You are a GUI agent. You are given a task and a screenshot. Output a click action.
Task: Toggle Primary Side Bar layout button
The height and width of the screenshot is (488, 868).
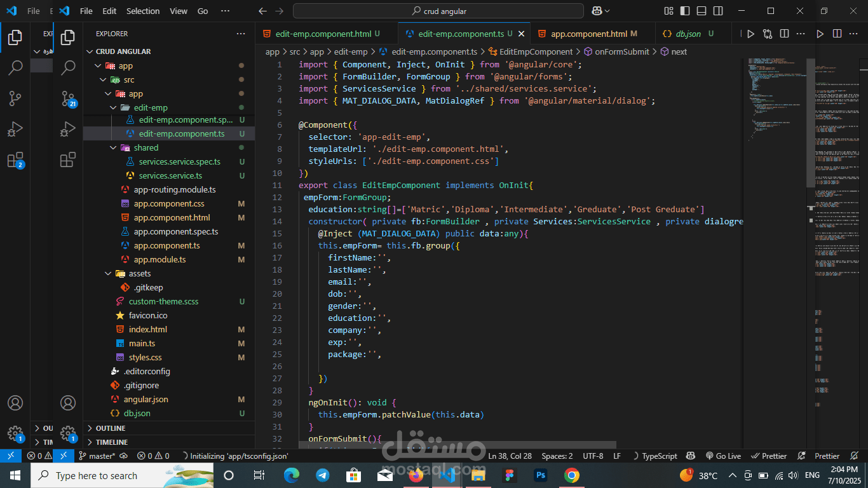click(x=685, y=11)
